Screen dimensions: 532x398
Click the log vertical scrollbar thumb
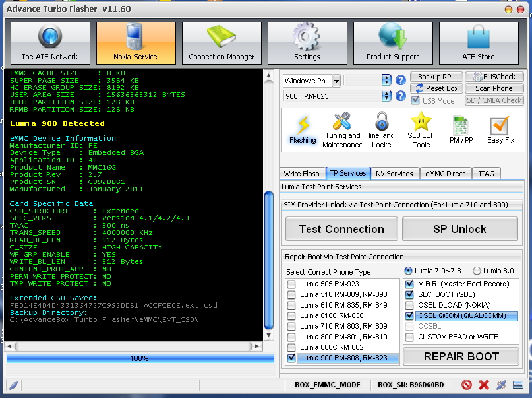point(269,261)
